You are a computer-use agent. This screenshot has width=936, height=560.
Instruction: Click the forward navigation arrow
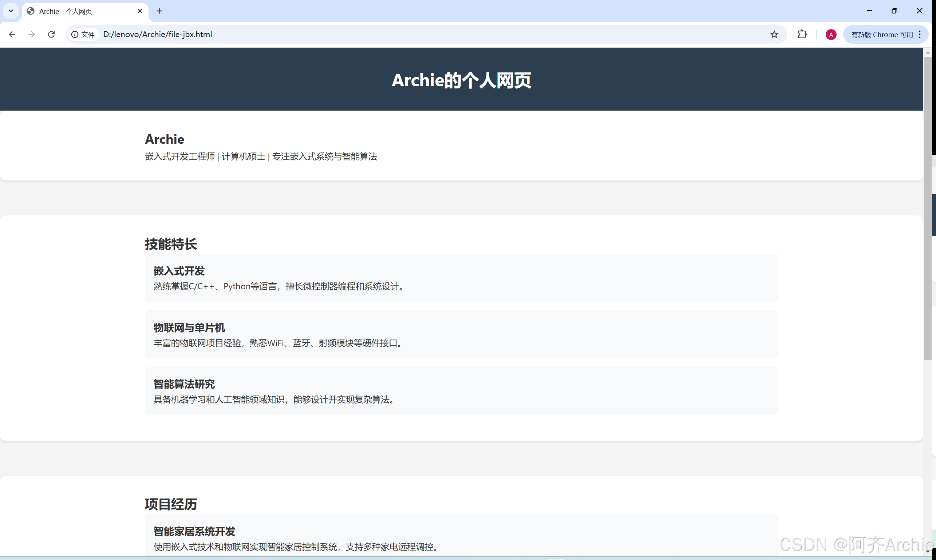(x=32, y=34)
